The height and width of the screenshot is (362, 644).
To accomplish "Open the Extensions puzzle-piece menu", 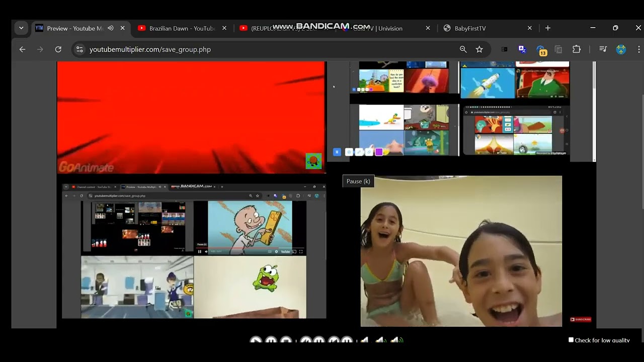I will pyautogui.click(x=577, y=49).
